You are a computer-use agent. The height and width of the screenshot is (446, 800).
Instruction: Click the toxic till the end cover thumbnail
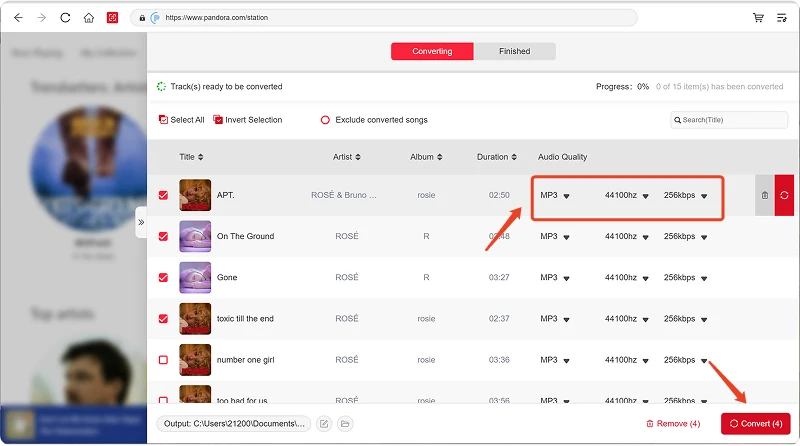point(195,319)
